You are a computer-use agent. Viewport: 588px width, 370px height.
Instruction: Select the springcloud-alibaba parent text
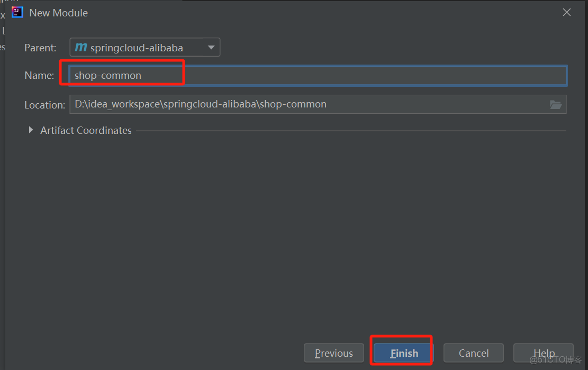137,48
